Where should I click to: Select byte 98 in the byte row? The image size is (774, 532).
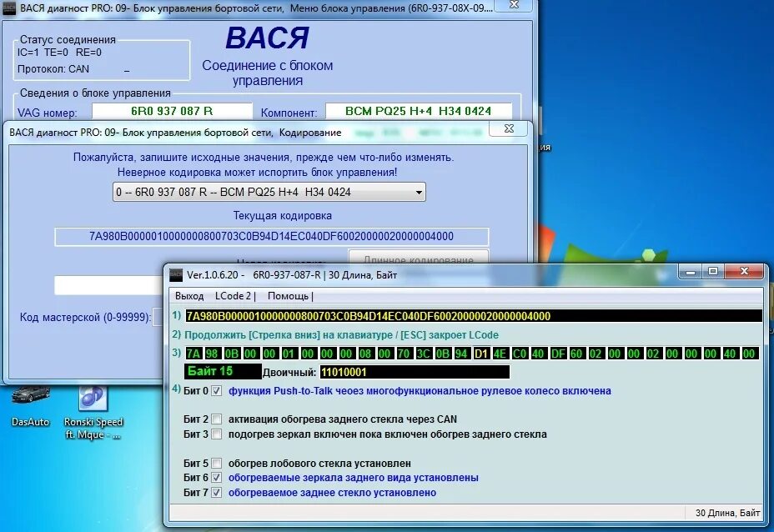[212, 354]
